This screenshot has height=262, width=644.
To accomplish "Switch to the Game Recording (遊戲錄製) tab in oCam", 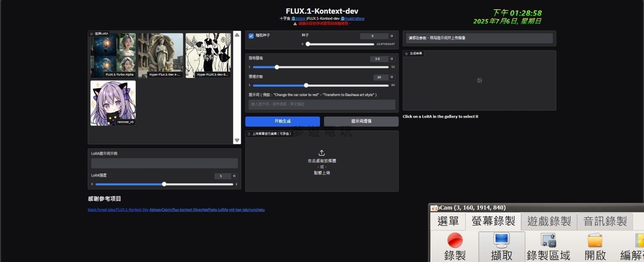I will coord(549,221).
